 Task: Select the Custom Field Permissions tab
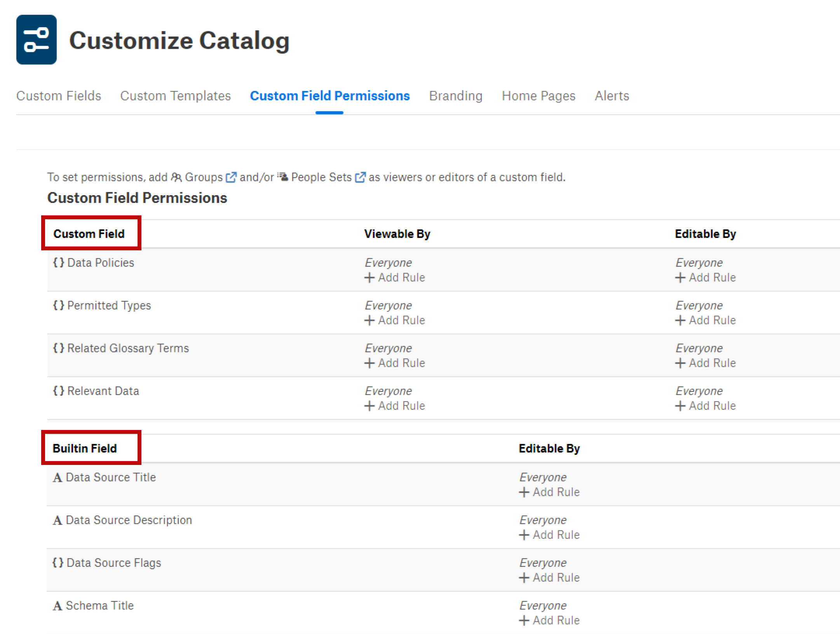(330, 96)
